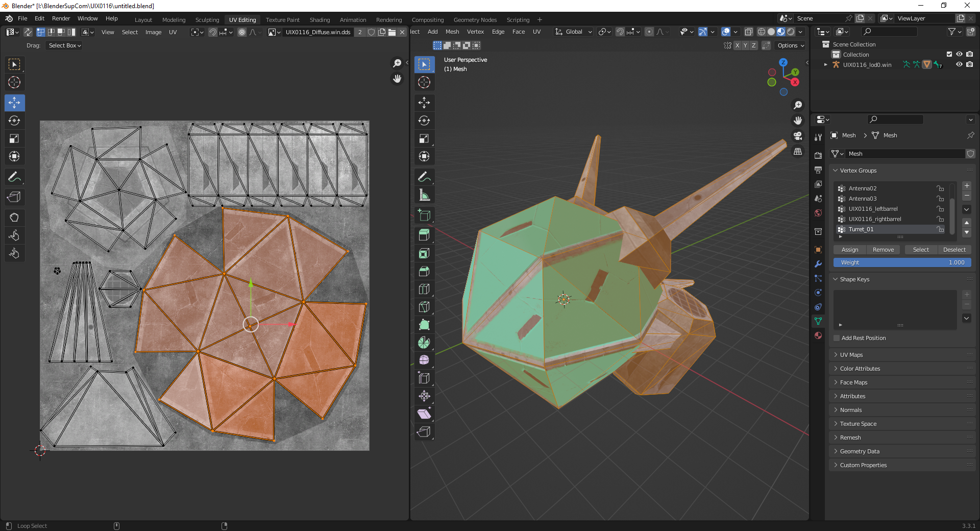This screenshot has width=980, height=531.
Task: Switch to the Texture Paint workspace tab
Action: (282, 20)
